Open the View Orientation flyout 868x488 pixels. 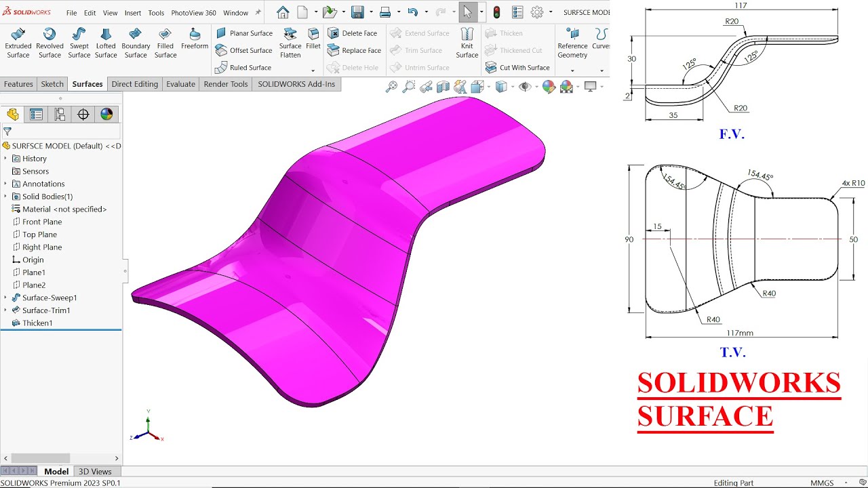pos(477,87)
